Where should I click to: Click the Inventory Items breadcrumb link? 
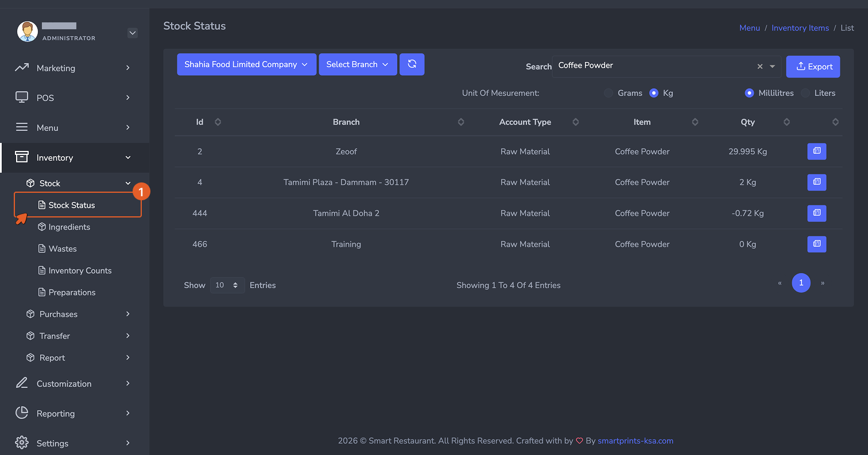[x=800, y=28]
